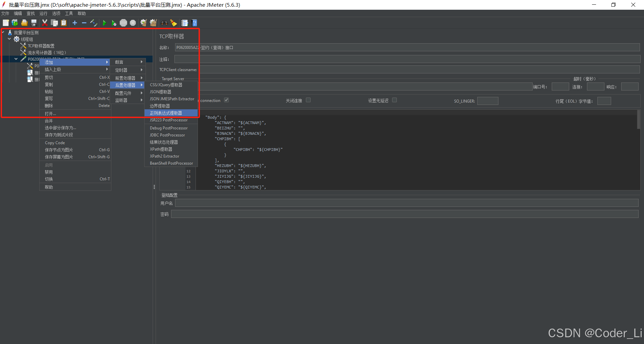
Task: Select Copy Code in the context menu
Action: click(x=75, y=143)
